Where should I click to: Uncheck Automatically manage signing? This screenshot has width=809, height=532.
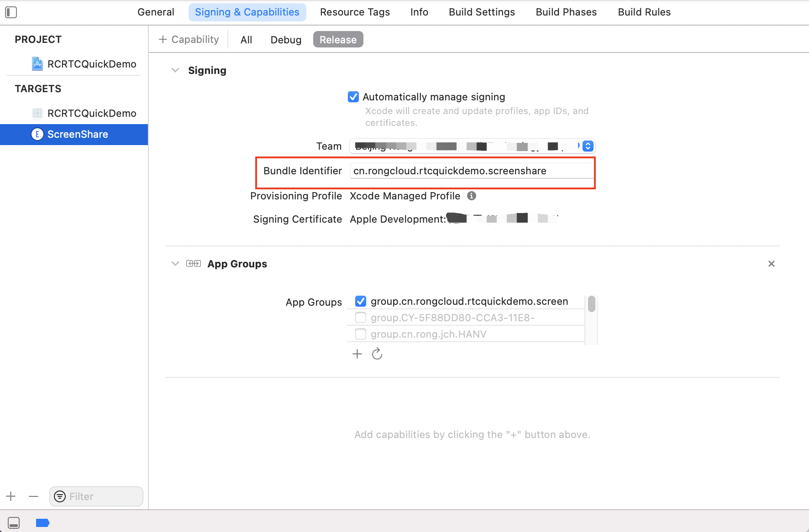(353, 97)
